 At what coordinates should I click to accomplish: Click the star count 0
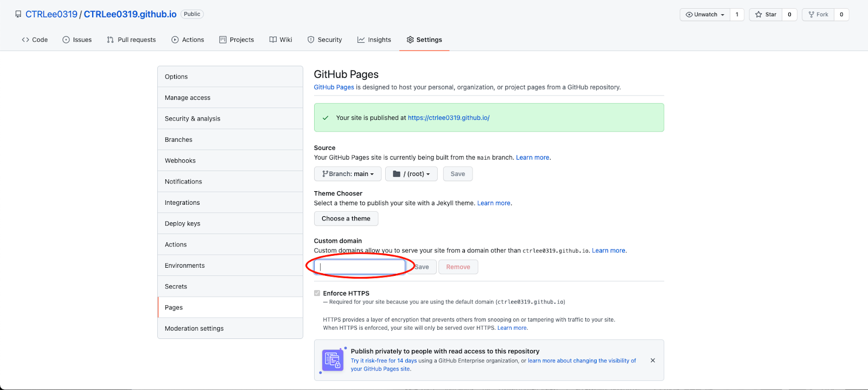click(789, 15)
